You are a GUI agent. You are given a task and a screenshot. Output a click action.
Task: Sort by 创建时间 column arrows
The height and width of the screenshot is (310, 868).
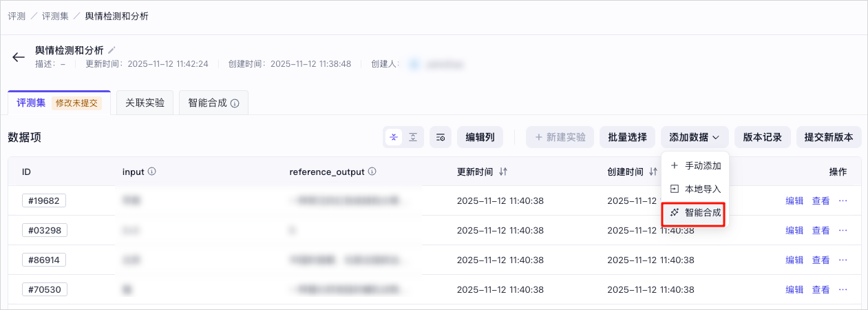click(x=653, y=172)
